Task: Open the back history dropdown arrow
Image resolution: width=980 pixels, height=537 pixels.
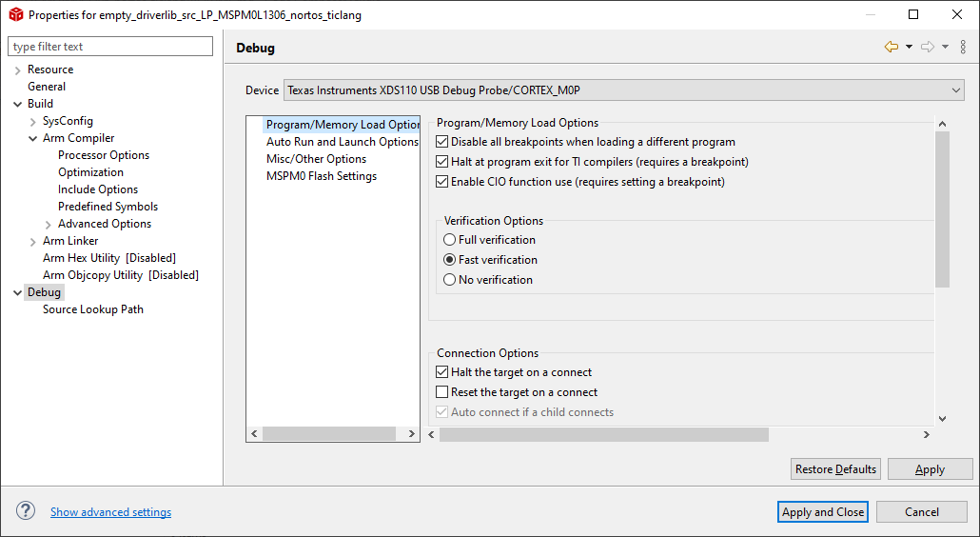Action: coord(909,47)
